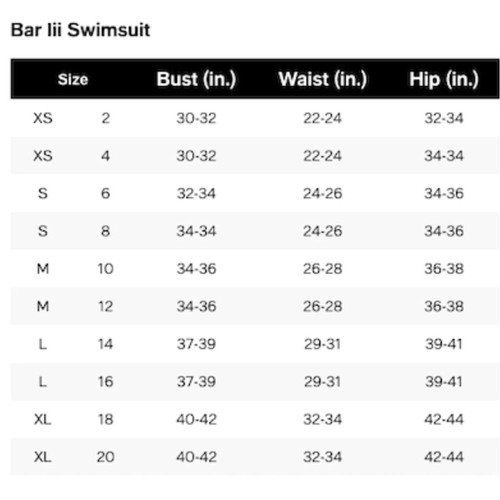Click hip value 39-41 in size 16 row
The image size is (500, 500).
pos(444,382)
